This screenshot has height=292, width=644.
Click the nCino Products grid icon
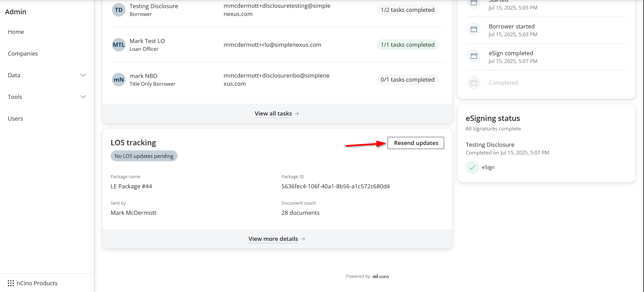click(x=11, y=283)
